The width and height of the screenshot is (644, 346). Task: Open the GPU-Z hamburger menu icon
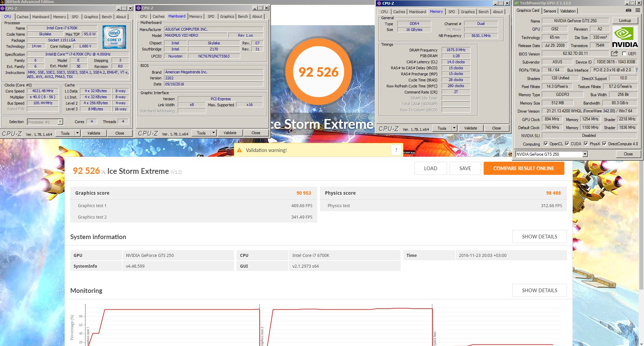(637, 10)
